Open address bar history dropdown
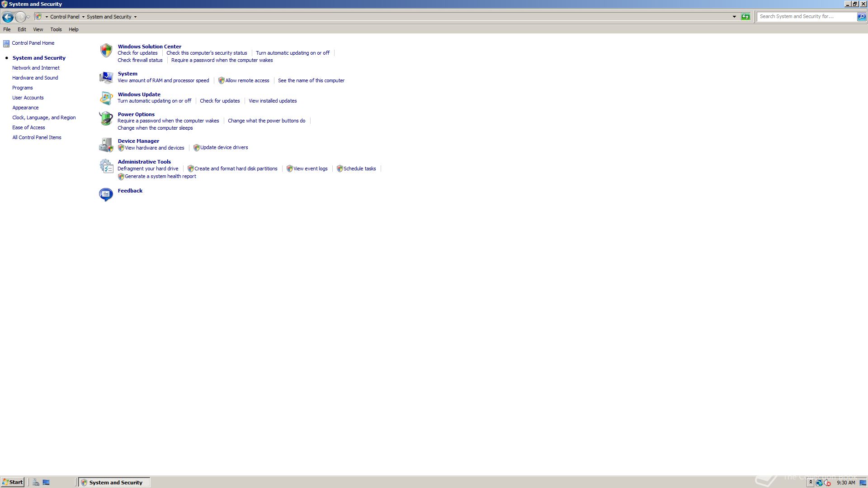868x488 pixels. [x=734, y=17]
